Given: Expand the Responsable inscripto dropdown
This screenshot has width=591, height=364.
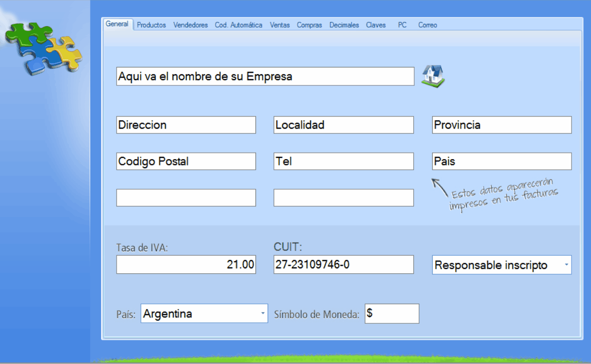Looking at the screenshot, I should 502,265.
